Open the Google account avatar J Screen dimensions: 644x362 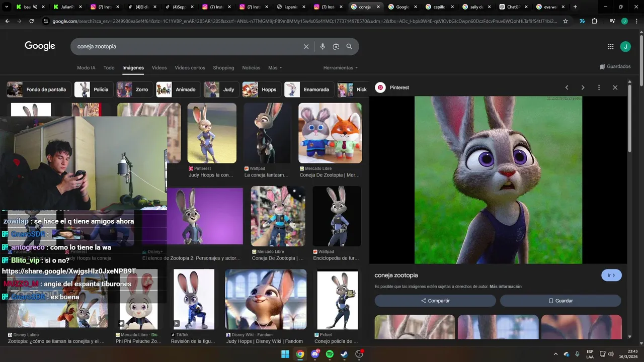click(x=625, y=47)
